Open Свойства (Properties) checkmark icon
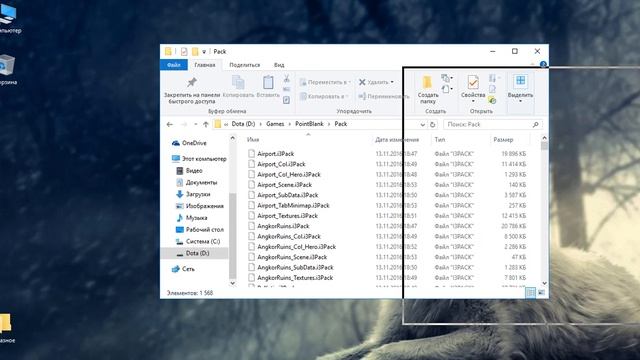This screenshot has width=640, height=360. coord(473,82)
